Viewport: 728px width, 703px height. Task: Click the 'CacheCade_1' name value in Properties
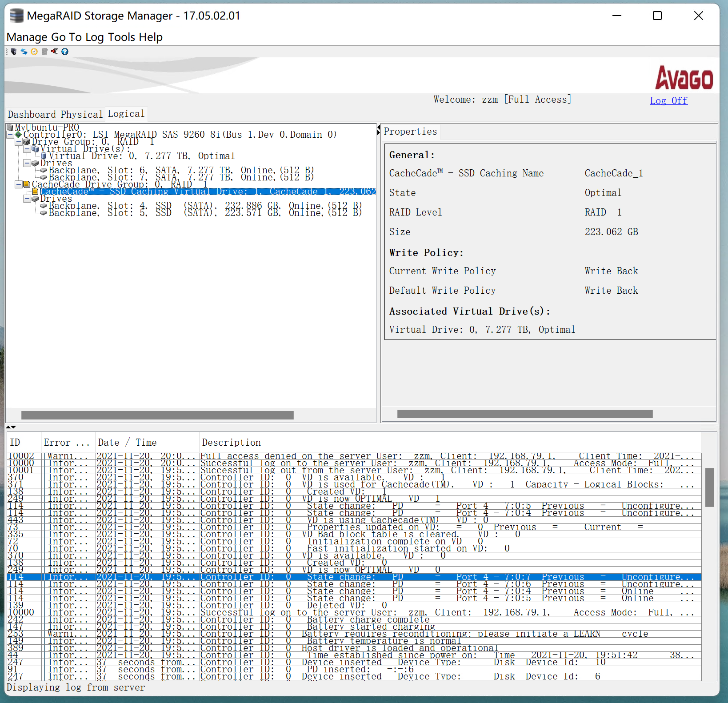pyautogui.click(x=613, y=173)
